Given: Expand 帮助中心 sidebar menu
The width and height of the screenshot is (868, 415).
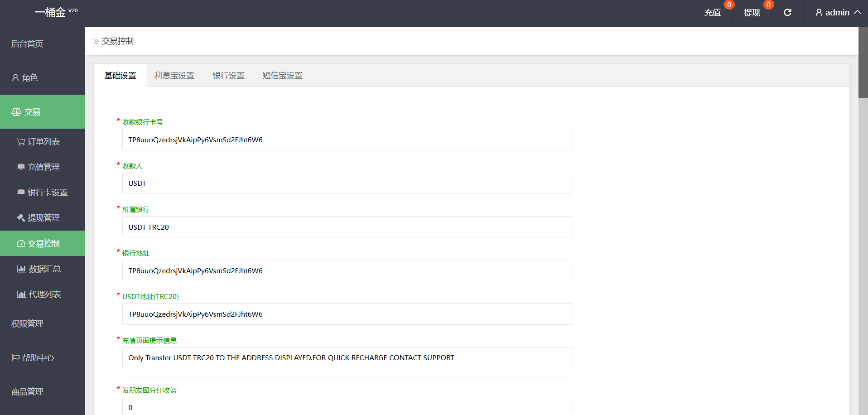Looking at the screenshot, I should [43, 358].
